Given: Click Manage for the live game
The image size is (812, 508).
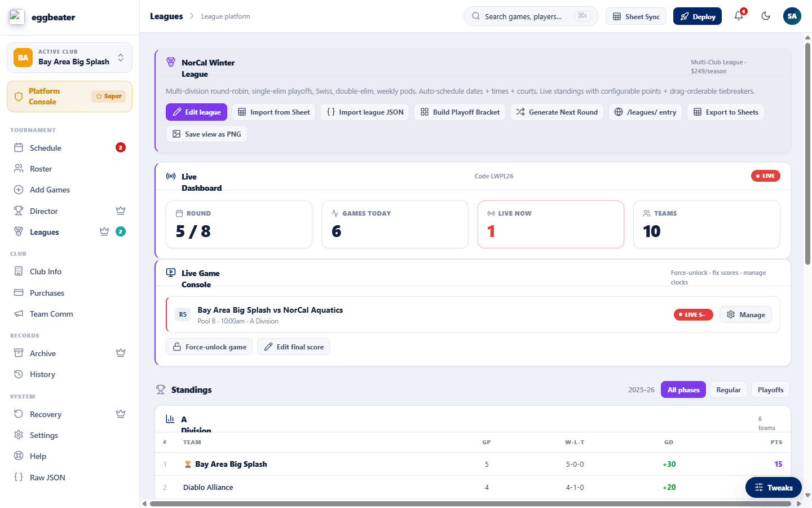Looking at the screenshot, I should coord(745,314).
